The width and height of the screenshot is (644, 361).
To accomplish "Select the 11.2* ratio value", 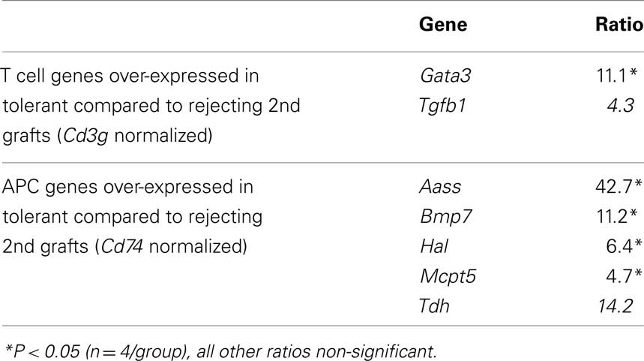I will coord(617,217).
